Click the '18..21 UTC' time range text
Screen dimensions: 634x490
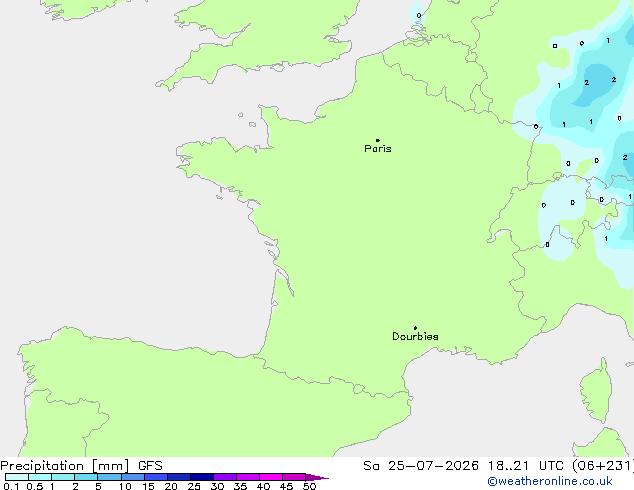pos(526,466)
